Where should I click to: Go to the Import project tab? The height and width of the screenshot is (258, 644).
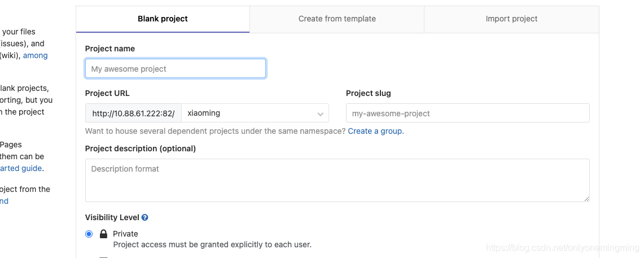point(511,19)
